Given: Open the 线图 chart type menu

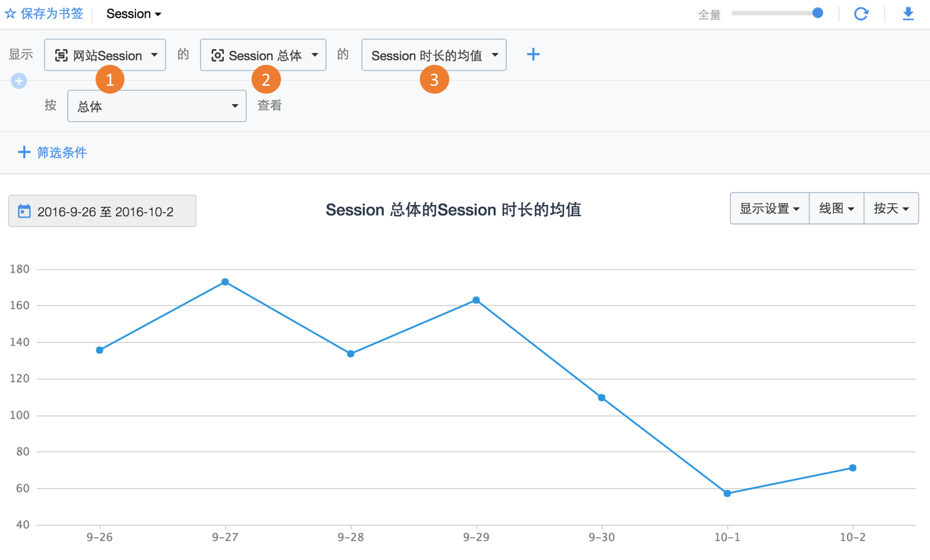Looking at the screenshot, I should [x=836, y=208].
